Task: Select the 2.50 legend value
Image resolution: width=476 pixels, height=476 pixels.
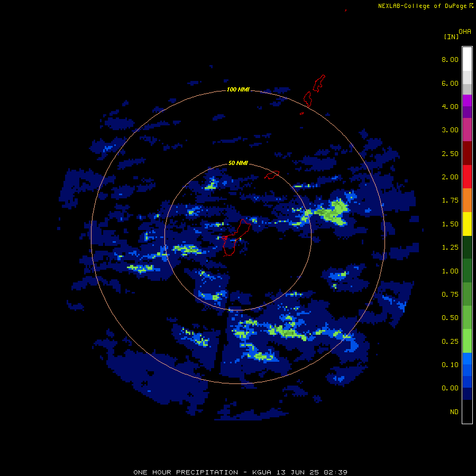Action: pyautogui.click(x=450, y=153)
